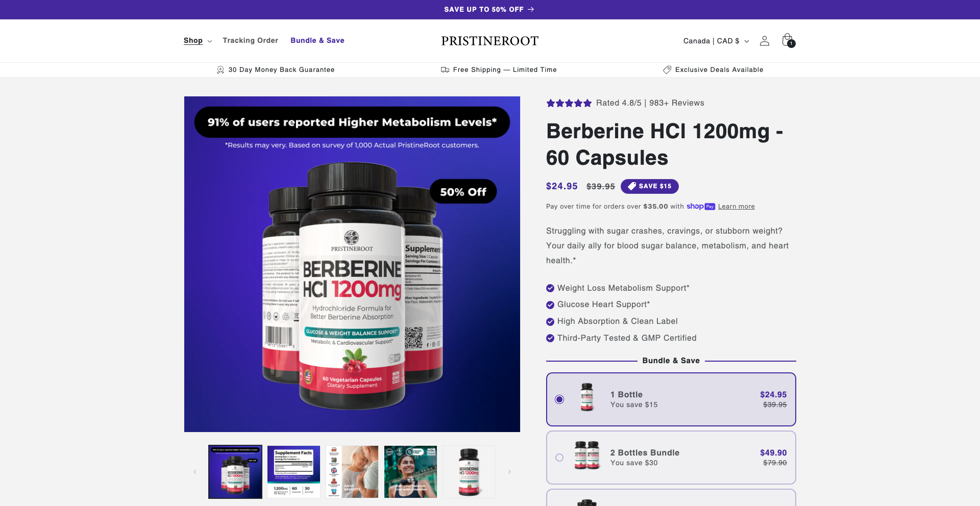
Task: Click the money back guarantee badge icon
Action: pyautogui.click(x=220, y=70)
